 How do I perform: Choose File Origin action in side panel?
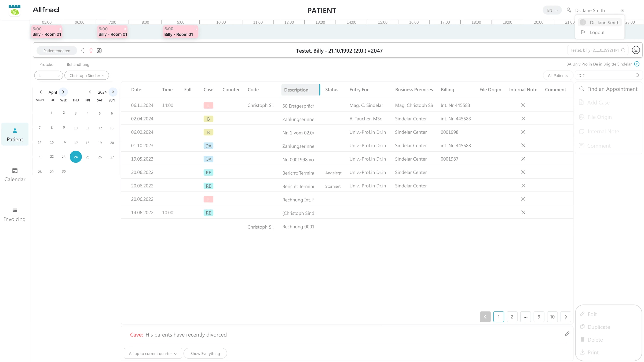coord(595,117)
